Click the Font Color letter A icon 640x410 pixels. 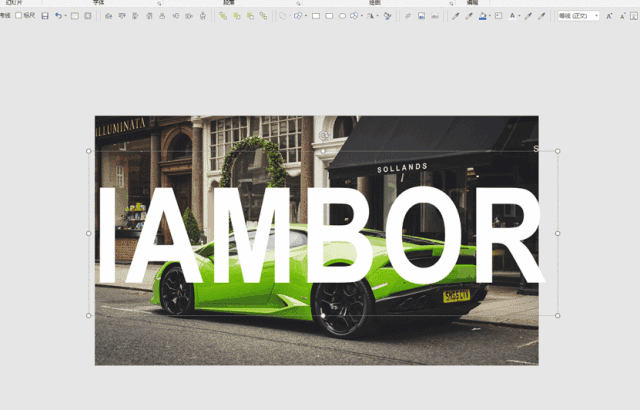pyautogui.click(x=512, y=16)
